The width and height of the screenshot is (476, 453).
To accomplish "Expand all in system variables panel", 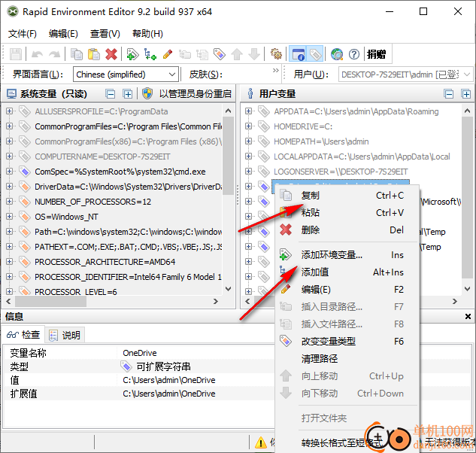I will [128, 94].
